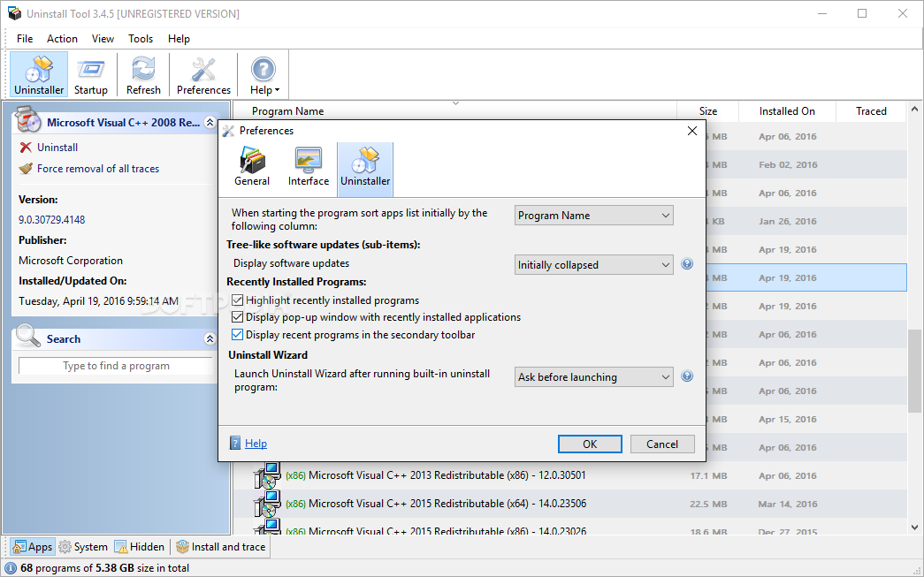The width and height of the screenshot is (924, 577).
Task: Switch to the Startup toolbar view
Action: (x=91, y=75)
